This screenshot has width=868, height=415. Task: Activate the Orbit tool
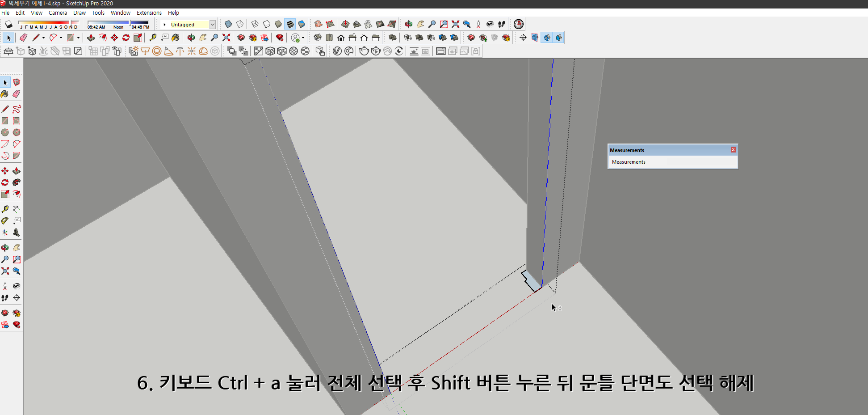(408, 24)
